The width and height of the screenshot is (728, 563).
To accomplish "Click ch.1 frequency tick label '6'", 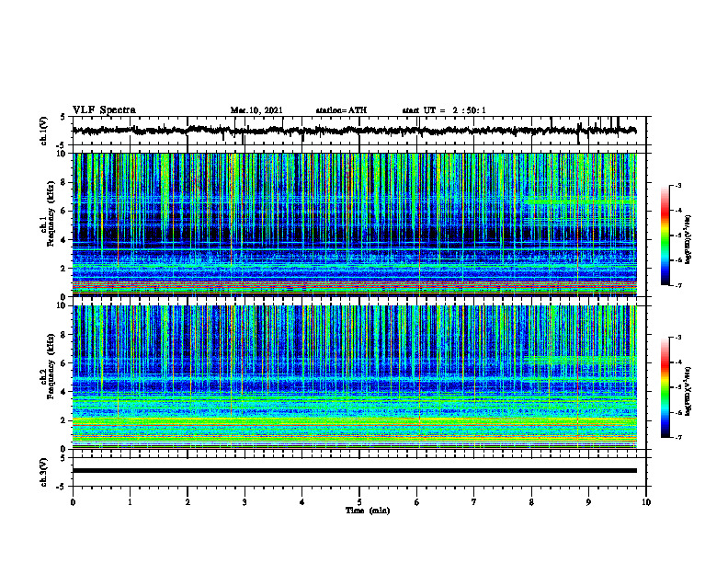I will pos(64,211).
